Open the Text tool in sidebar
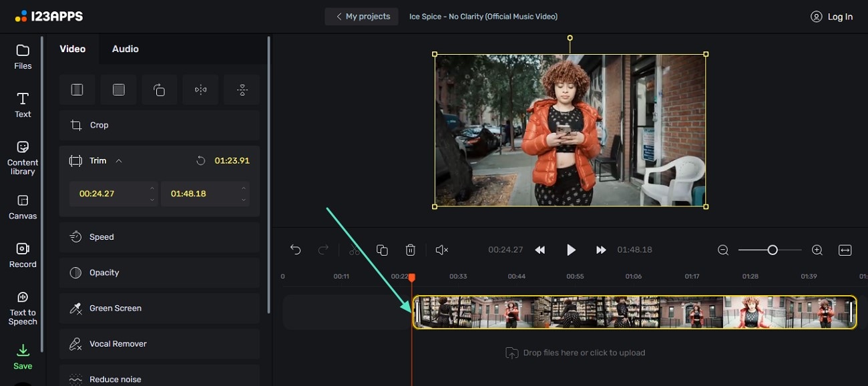The image size is (868, 386). click(x=23, y=106)
